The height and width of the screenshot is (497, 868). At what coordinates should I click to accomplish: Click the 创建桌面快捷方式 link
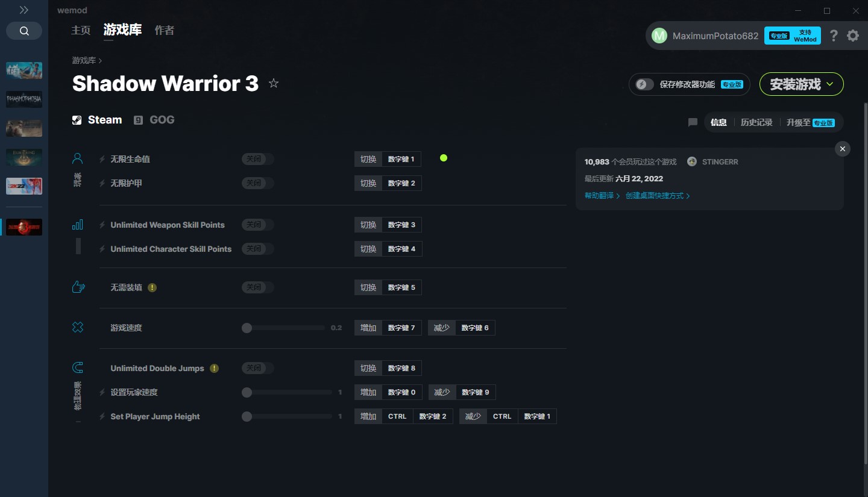point(658,196)
